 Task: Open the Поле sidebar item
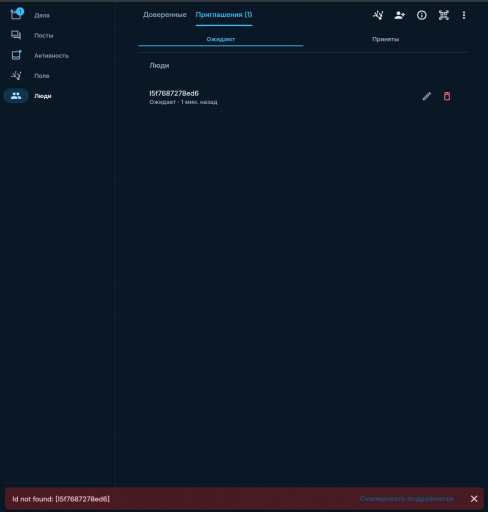click(x=29, y=76)
